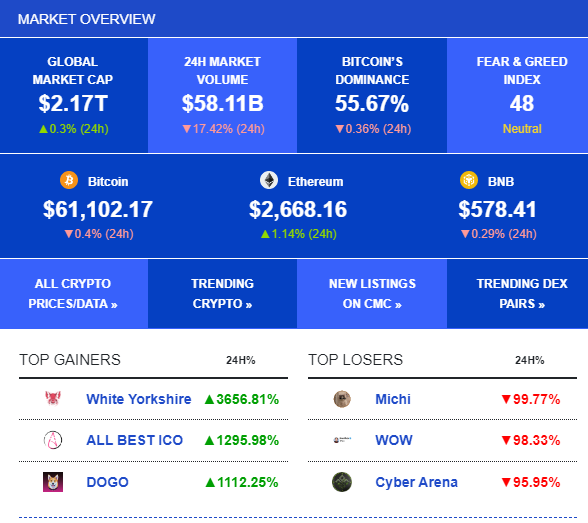Click the Ethereum logo icon
The height and width of the screenshot is (523, 588).
point(269,180)
